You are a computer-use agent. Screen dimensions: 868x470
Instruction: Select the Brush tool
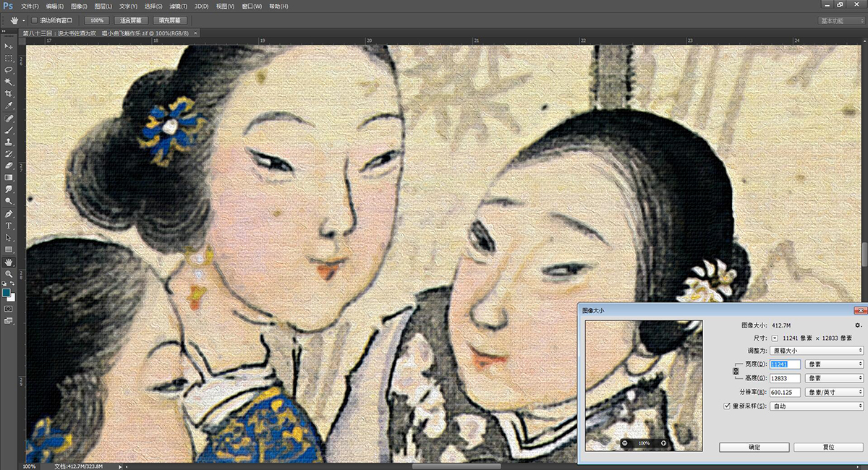coord(9,131)
